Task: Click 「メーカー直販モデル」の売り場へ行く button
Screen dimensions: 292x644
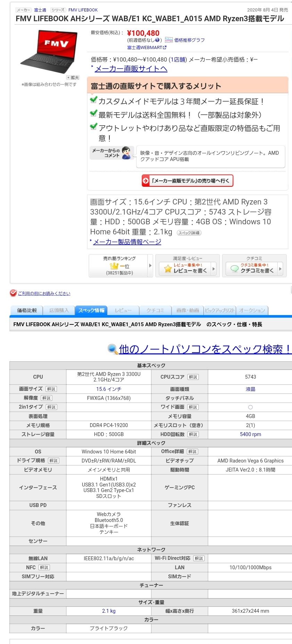Action: tap(187, 181)
